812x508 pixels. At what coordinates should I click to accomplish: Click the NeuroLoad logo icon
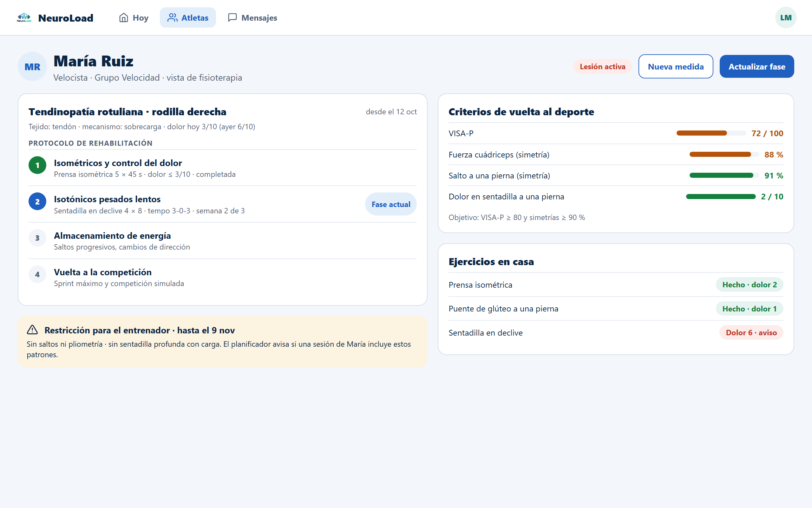24,18
